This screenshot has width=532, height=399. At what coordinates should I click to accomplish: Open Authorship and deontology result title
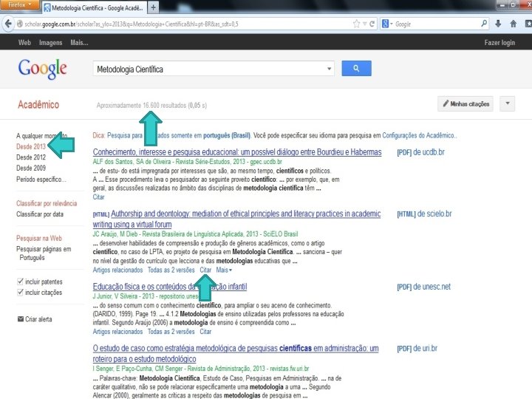237,219
